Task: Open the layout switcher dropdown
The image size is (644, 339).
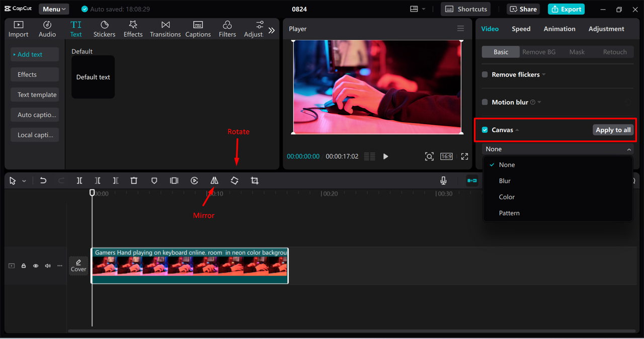Action: coord(418,9)
